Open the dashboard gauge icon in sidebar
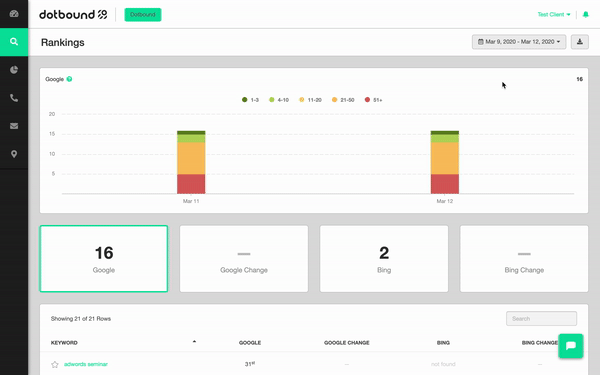This screenshot has width=600, height=375. [14, 14]
